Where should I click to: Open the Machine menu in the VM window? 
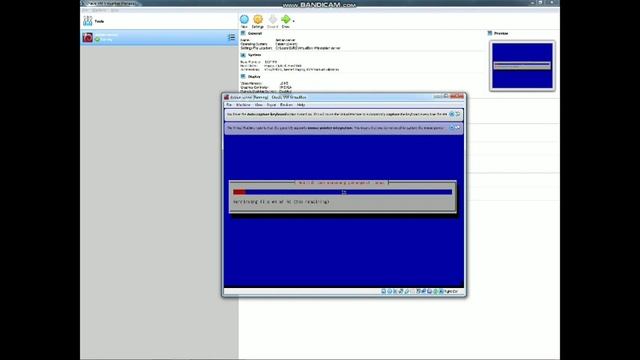[x=243, y=105]
